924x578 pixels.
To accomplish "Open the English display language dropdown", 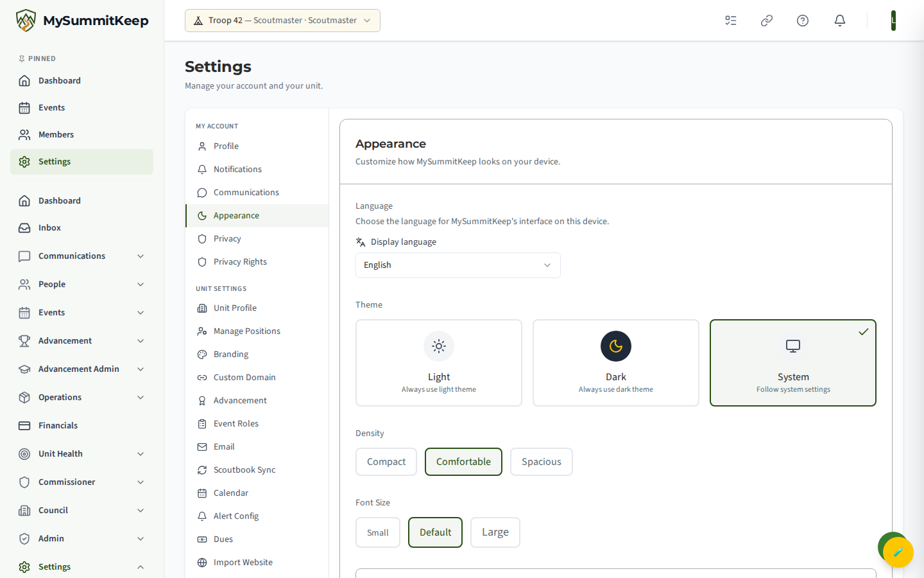I will [x=458, y=265].
